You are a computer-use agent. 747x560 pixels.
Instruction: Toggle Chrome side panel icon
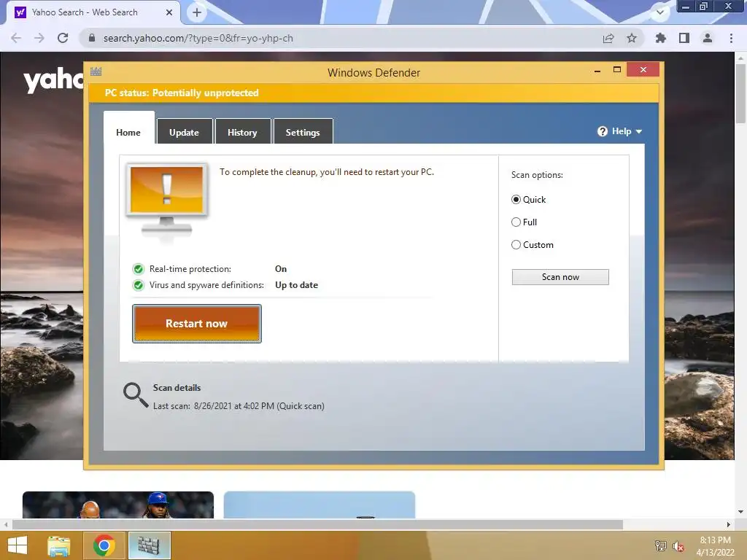[x=684, y=38]
